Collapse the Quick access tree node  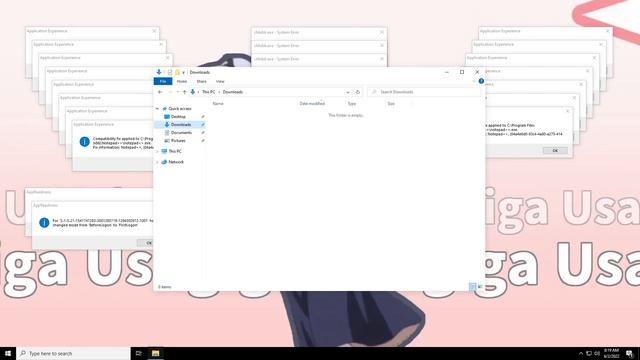click(x=157, y=109)
